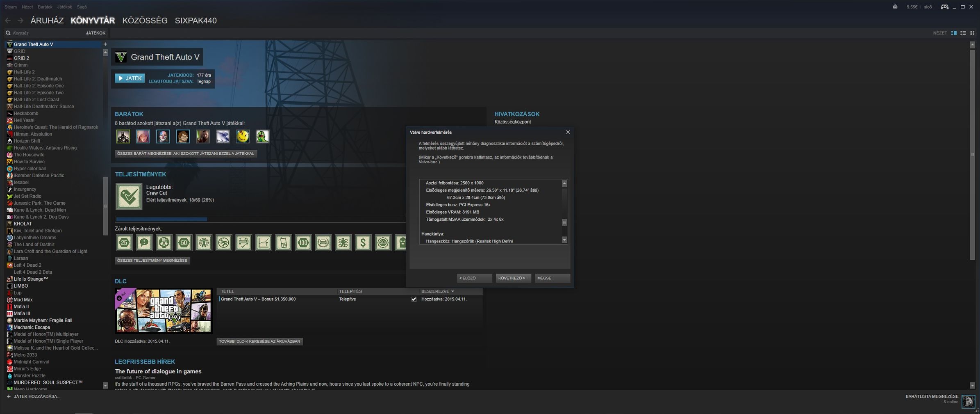
Task: Switch to the list view mode
Action: [963, 33]
